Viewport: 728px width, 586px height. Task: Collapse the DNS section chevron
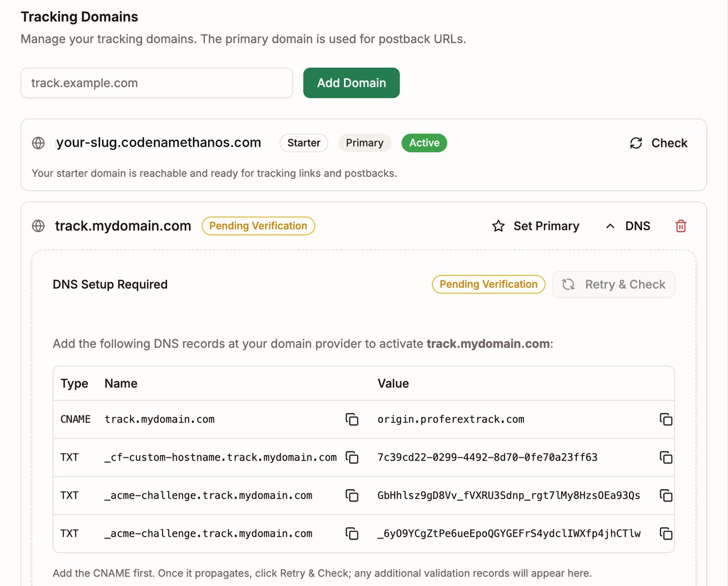[x=610, y=226]
